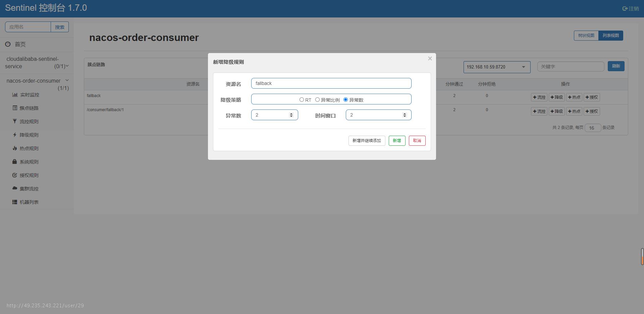Click 热点 button in /consumer/fallback/1 row
The width and height of the screenshot is (644, 314).
[x=574, y=111]
